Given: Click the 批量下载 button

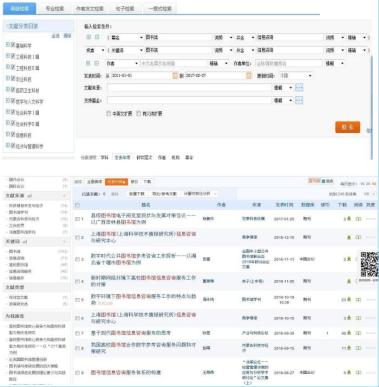Looking at the screenshot, I should pyautogui.click(x=136, y=193).
